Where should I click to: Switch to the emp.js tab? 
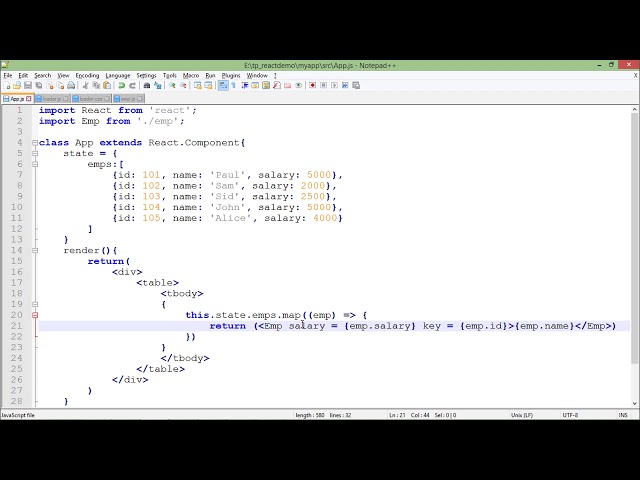pos(128,99)
